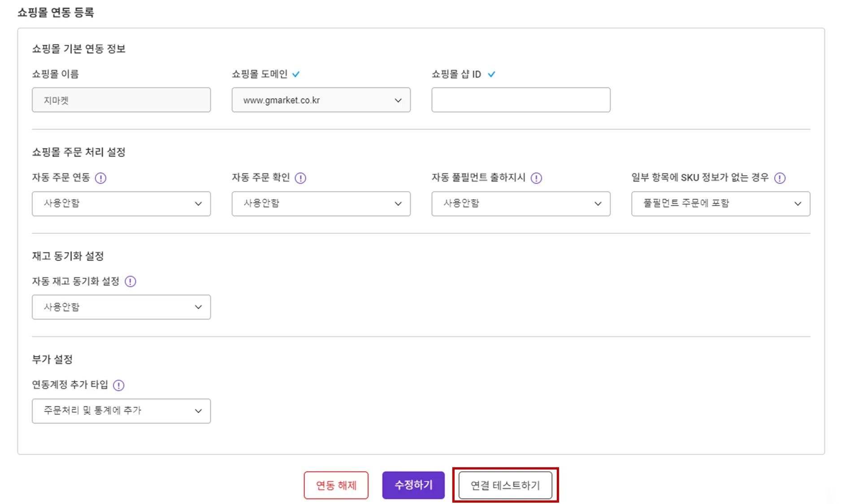Expand the 자동 재고 동기화 설정 dropdown
This screenshot has width=841, height=504.
click(x=121, y=307)
